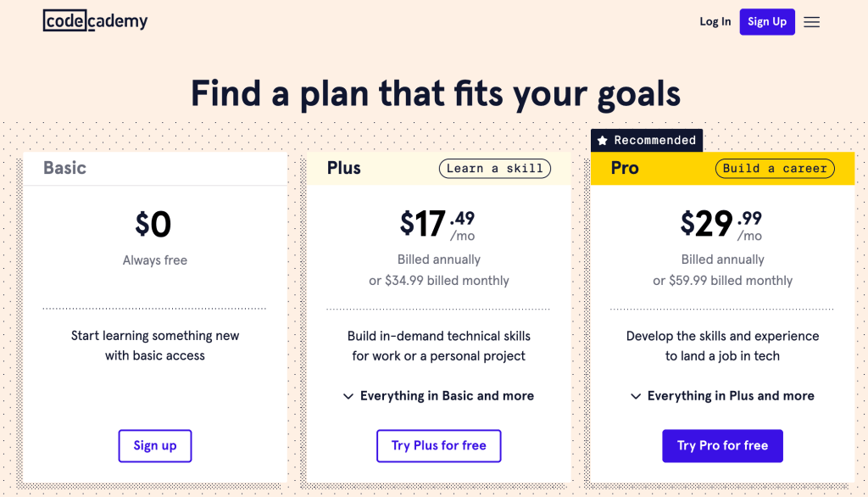Select the Plus plan header

[x=439, y=169]
